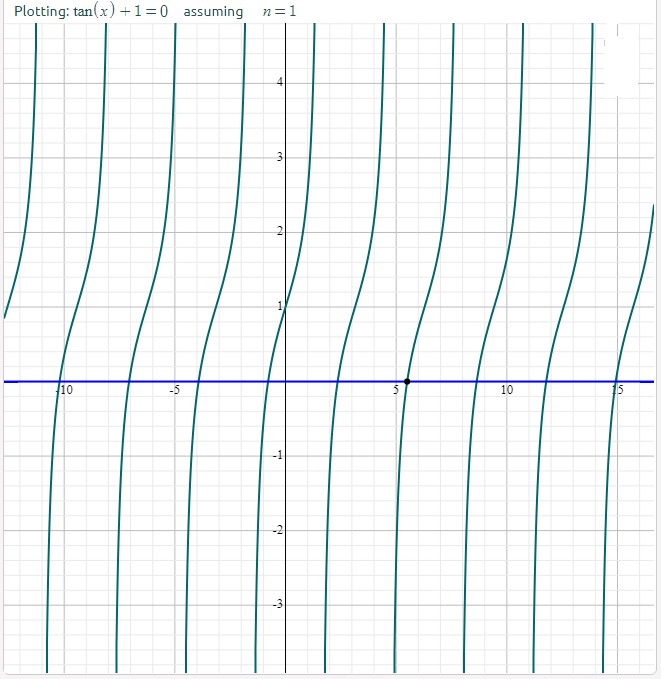The image size is (661, 679).
Task: Click the tan(x) + 1 = 0 equation text
Action: point(121,12)
